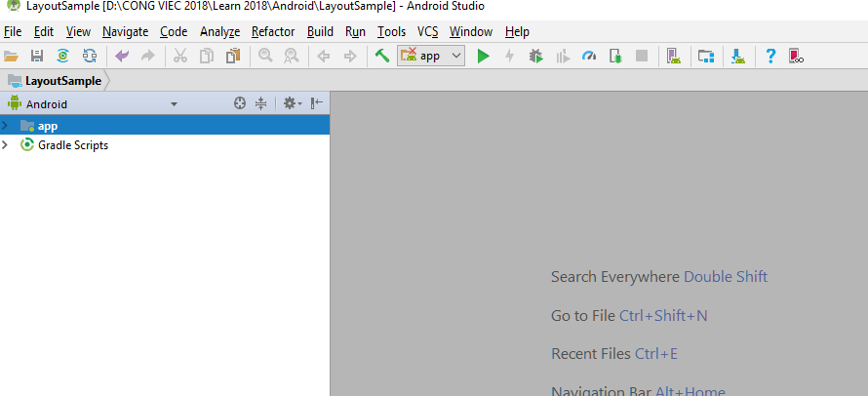Image resolution: width=868 pixels, height=396 pixels.
Task: Run the app with green play button
Action: coord(483,57)
